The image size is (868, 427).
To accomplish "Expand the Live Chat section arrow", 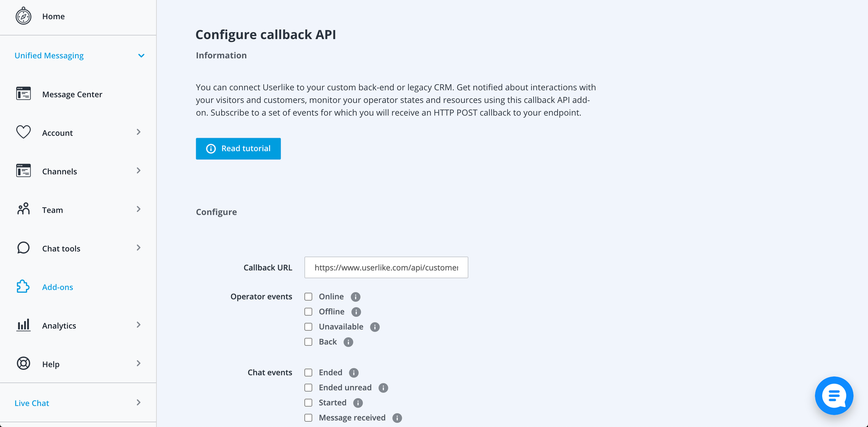I will (139, 402).
